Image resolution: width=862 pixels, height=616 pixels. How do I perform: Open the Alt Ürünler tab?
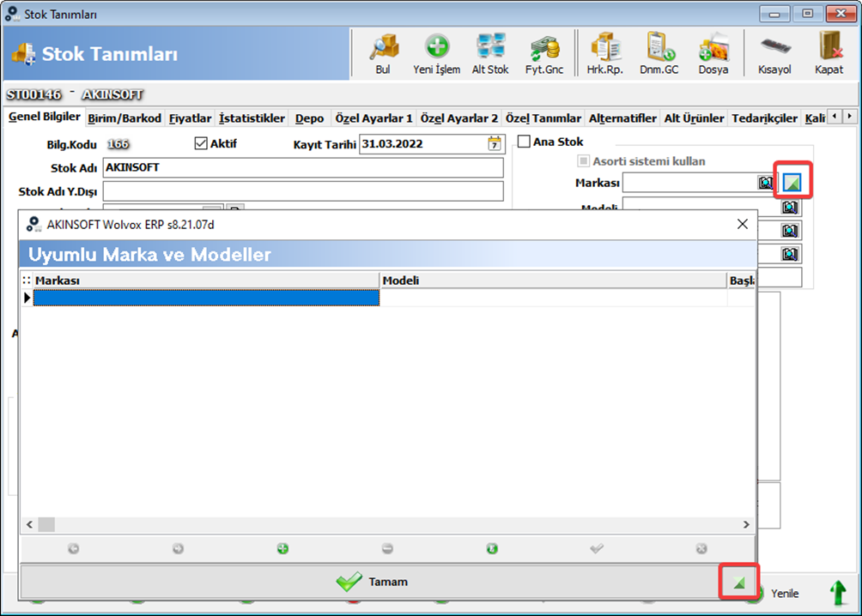(695, 118)
